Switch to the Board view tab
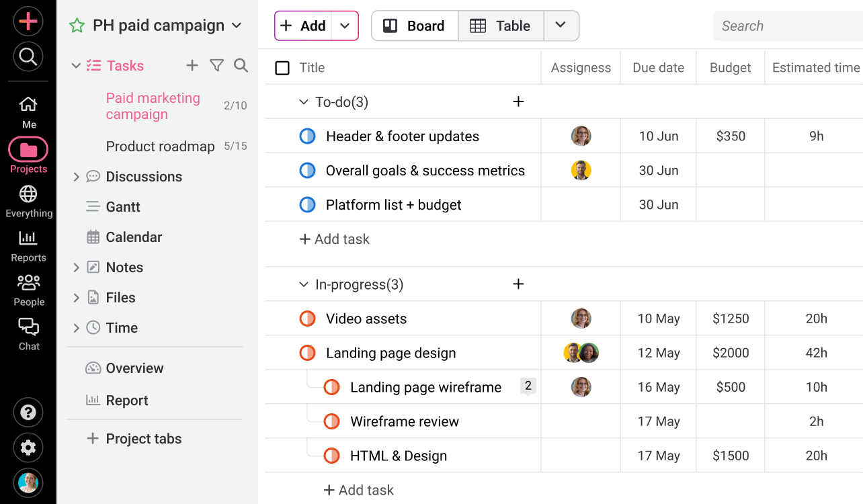The image size is (863, 504). click(414, 26)
